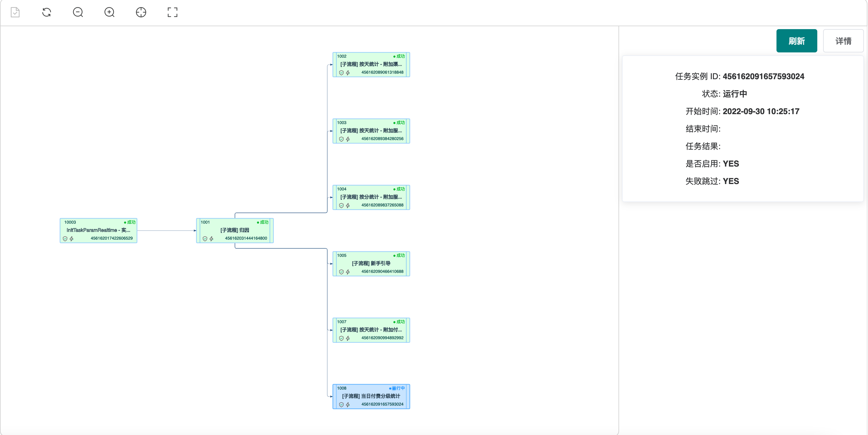The width and height of the screenshot is (868, 435).
Task: Click the task instance ID in info panel
Action: tap(763, 76)
